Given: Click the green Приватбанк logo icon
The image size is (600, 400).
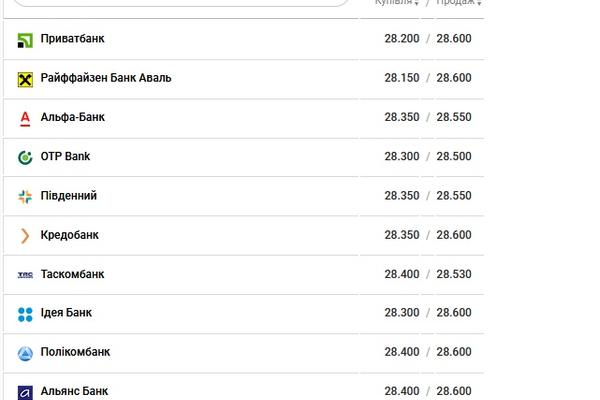Looking at the screenshot, I should pos(25,41).
